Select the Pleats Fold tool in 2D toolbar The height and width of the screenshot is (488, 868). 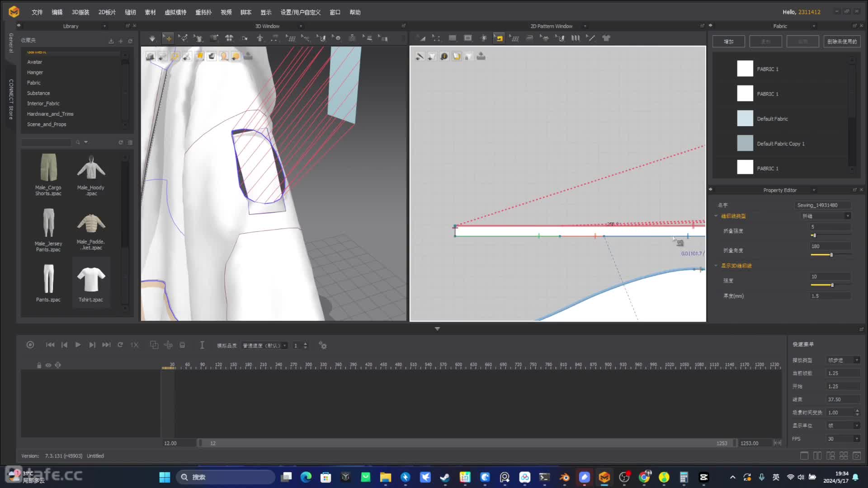point(576,38)
